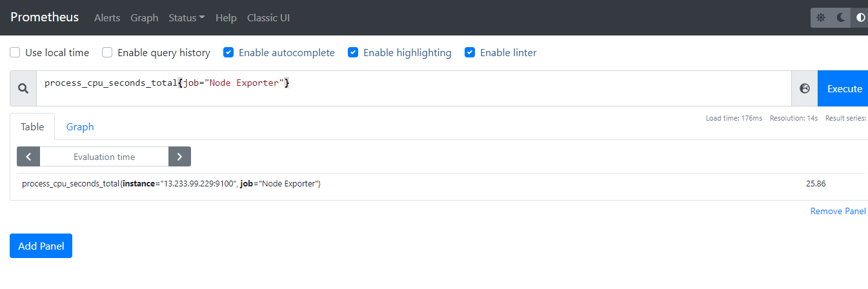Switch to light theme sun icon
Image resolution: width=868 pixels, height=289 pixels.
(821, 18)
